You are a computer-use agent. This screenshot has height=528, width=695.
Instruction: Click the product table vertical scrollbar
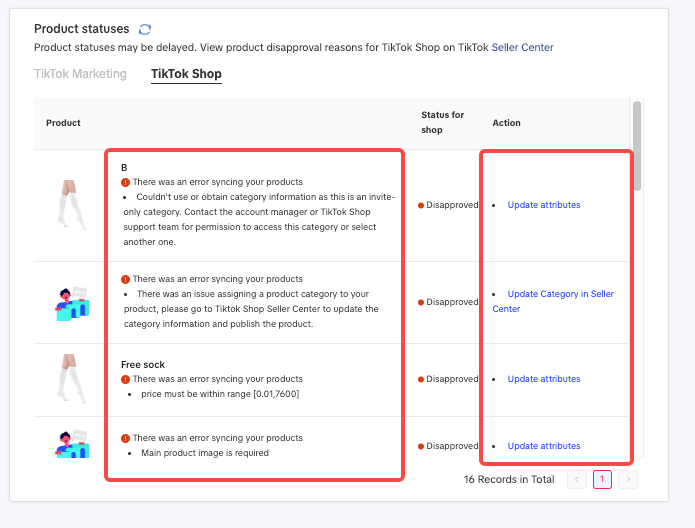pyautogui.click(x=637, y=145)
